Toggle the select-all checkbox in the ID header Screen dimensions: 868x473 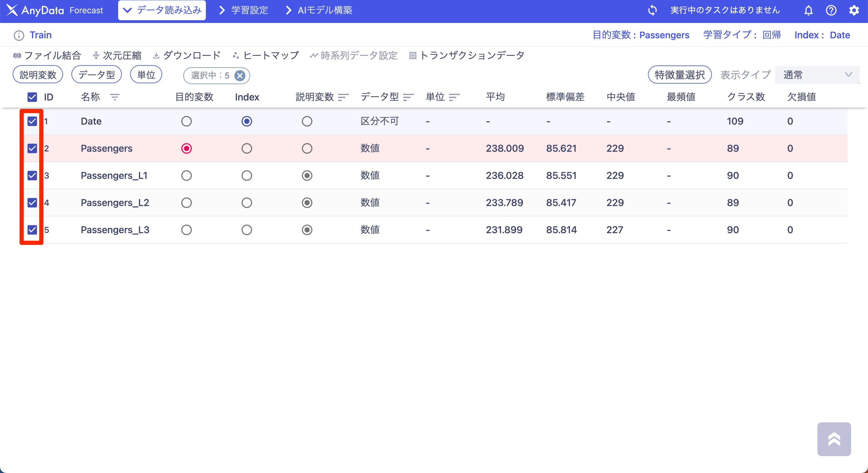(32, 97)
